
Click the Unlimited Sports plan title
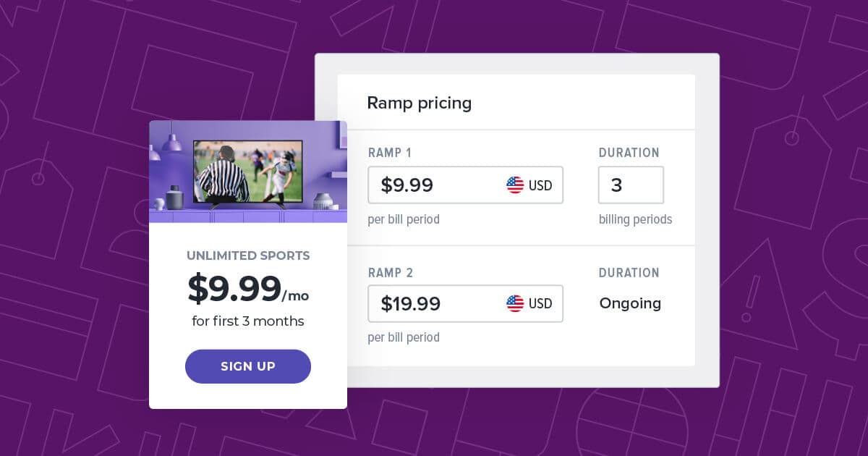click(248, 256)
